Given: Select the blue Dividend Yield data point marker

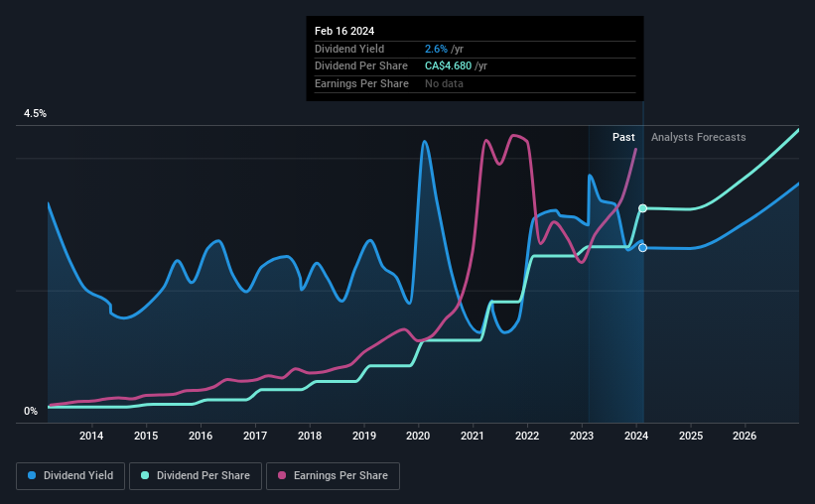Looking at the screenshot, I should (643, 248).
